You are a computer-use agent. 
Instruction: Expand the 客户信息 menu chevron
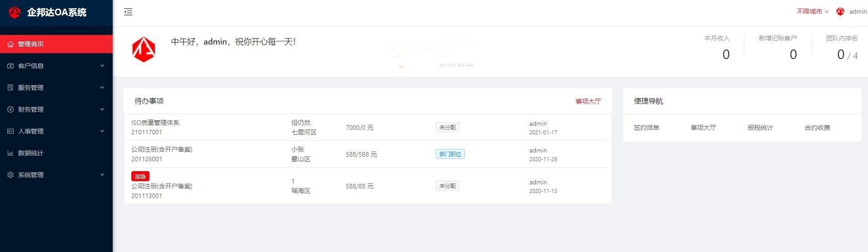(x=102, y=66)
